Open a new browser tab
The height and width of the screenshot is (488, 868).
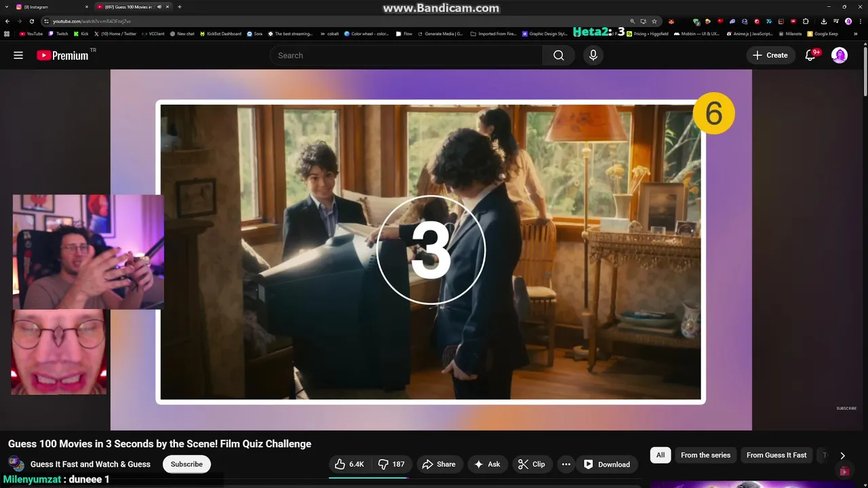(x=180, y=7)
